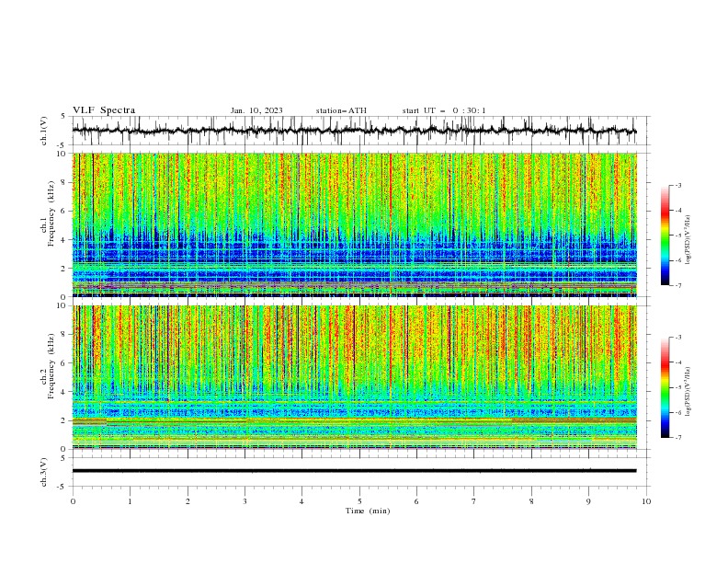Click the "1" tick on the time axis
Screen dimensions: 728x563
(130, 501)
